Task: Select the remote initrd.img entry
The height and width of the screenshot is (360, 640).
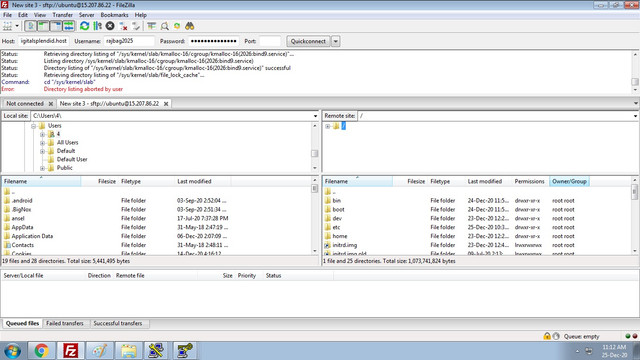Action: 344,245
